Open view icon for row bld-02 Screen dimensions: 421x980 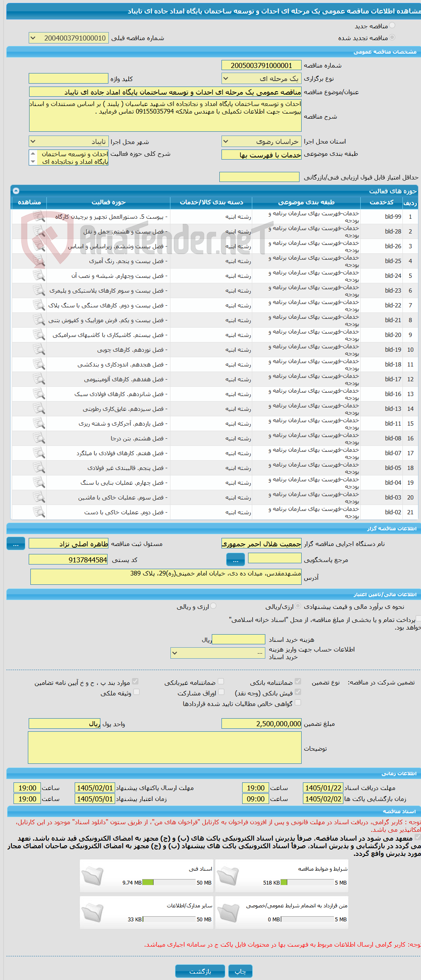pyautogui.click(x=39, y=512)
